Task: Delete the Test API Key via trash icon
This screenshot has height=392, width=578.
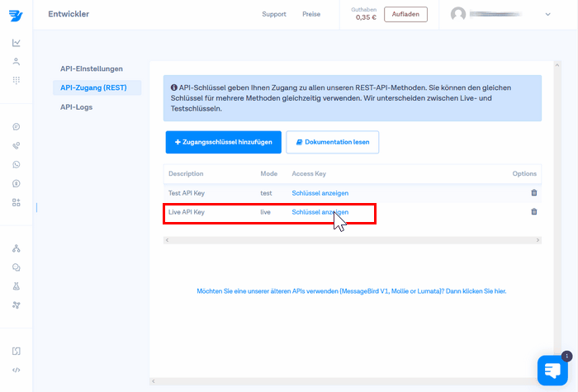Action: [x=533, y=192]
